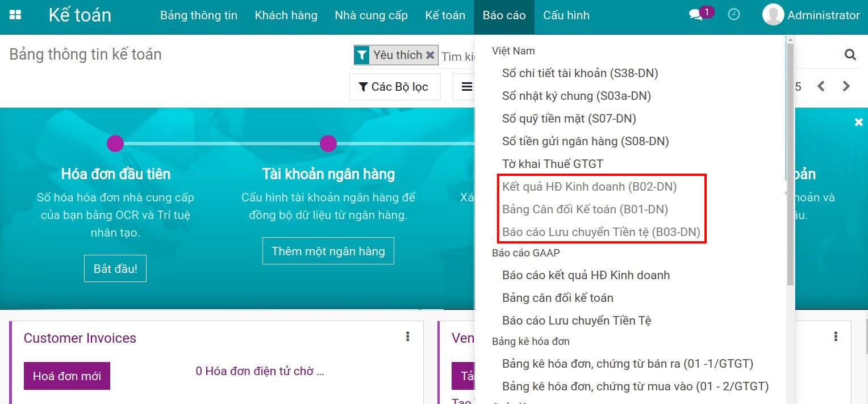Select Sổ chi tiết tài khoản (S38-DN)
This screenshot has height=404, width=868.
tap(580, 73)
